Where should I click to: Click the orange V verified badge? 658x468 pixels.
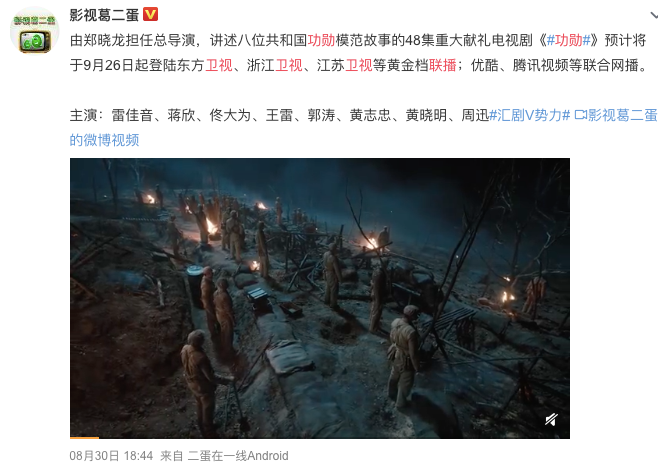tap(150, 15)
